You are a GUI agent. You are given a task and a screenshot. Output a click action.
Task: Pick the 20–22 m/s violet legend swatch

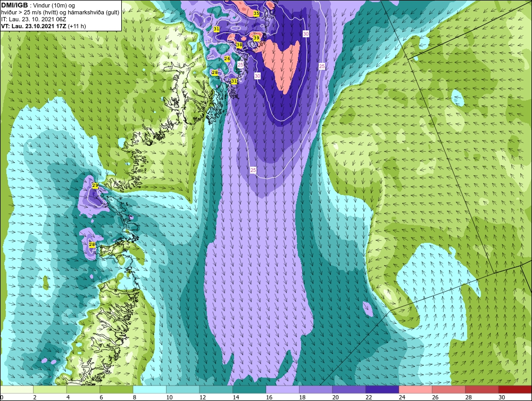click(x=349, y=389)
